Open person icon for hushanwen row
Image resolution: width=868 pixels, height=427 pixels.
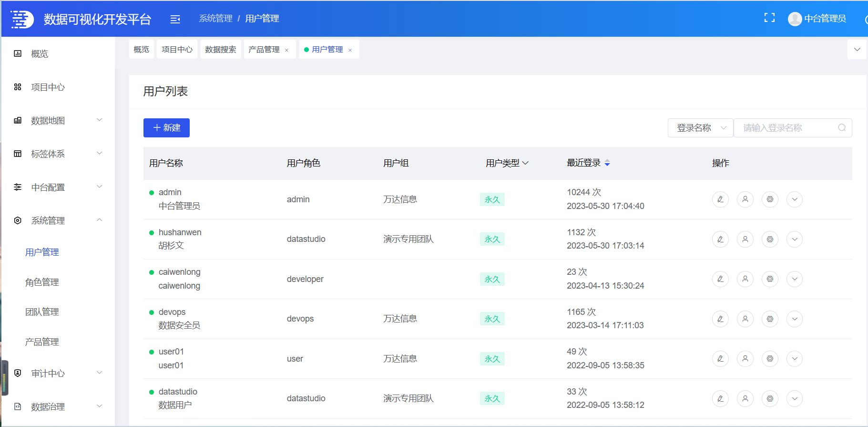pos(745,239)
